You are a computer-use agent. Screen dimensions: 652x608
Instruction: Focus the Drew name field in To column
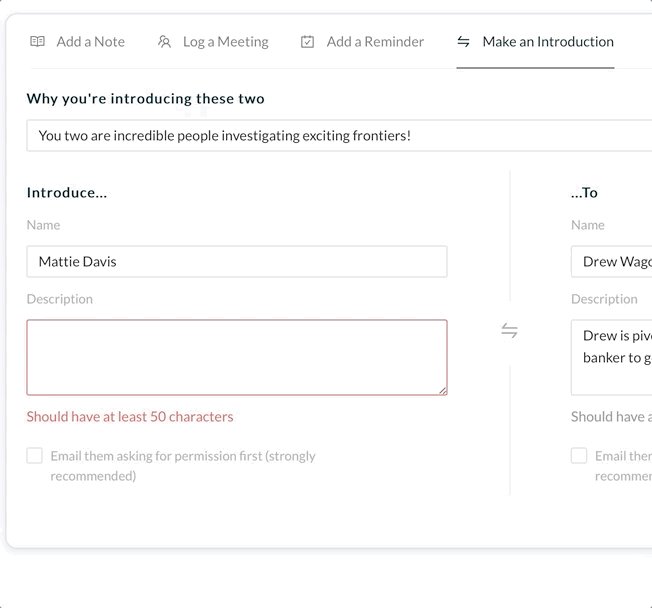point(611,262)
